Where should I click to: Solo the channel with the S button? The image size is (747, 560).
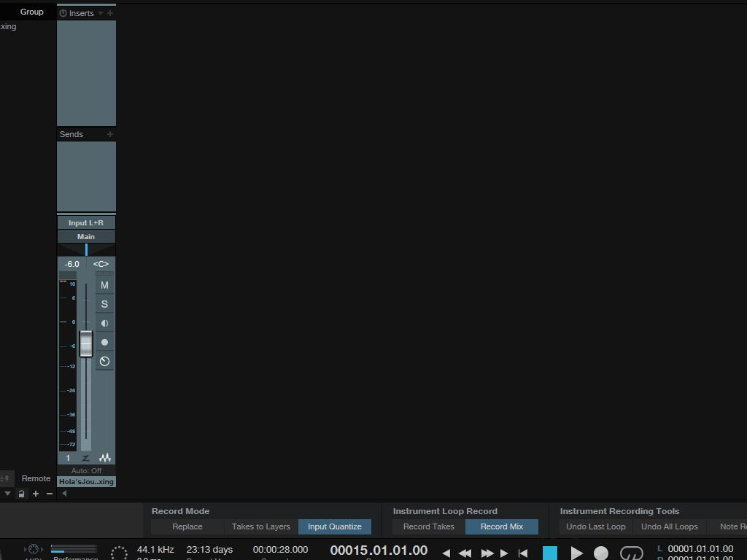[x=105, y=304]
